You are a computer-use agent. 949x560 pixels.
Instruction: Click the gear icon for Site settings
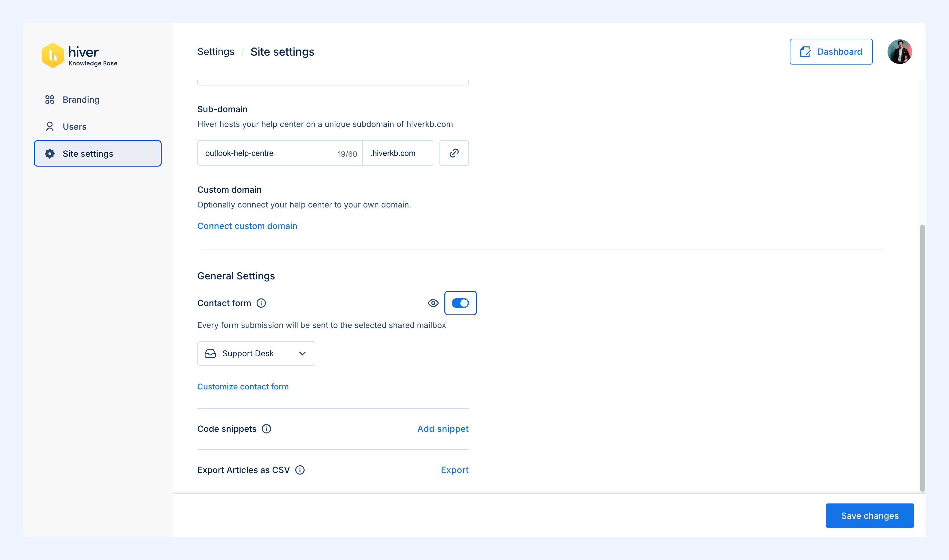(x=50, y=154)
